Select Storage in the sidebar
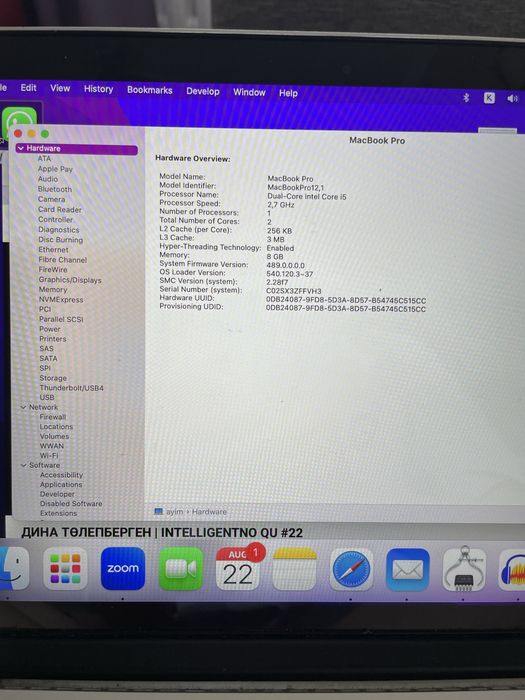The height and width of the screenshot is (700, 525). [x=53, y=378]
